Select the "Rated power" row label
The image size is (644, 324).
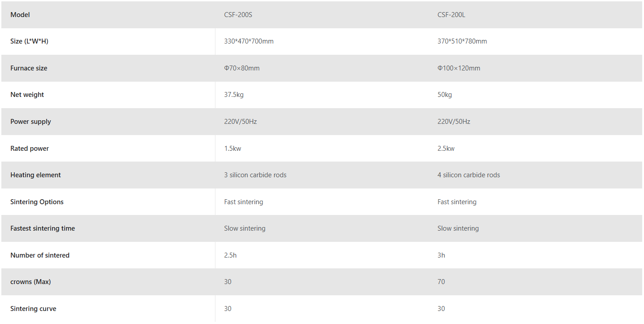pos(30,149)
